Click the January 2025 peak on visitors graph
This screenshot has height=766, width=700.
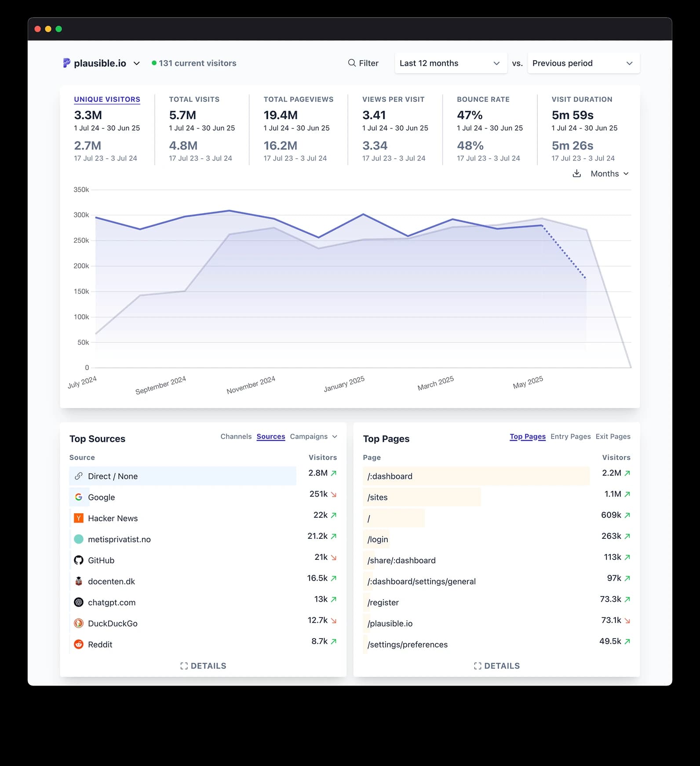point(363,214)
